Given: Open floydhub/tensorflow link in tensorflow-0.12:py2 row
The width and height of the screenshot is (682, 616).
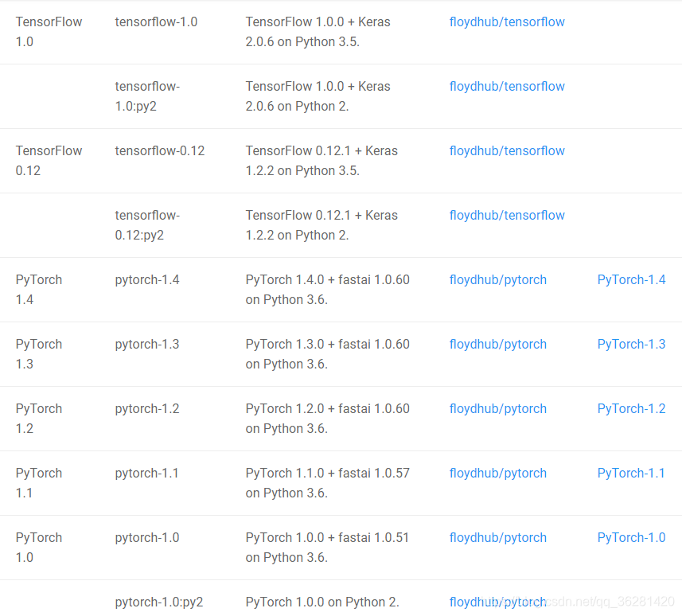Looking at the screenshot, I should coord(507,215).
